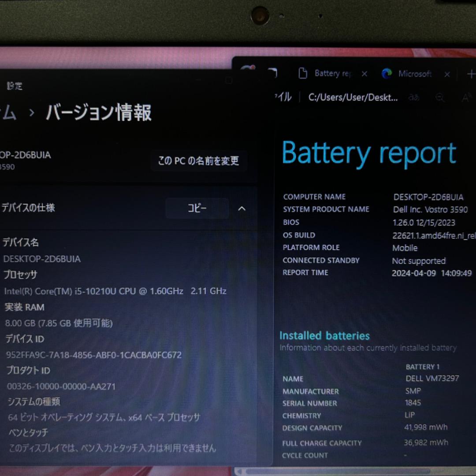Click the デバイス ID label
The image size is (476, 476).
point(25,339)
